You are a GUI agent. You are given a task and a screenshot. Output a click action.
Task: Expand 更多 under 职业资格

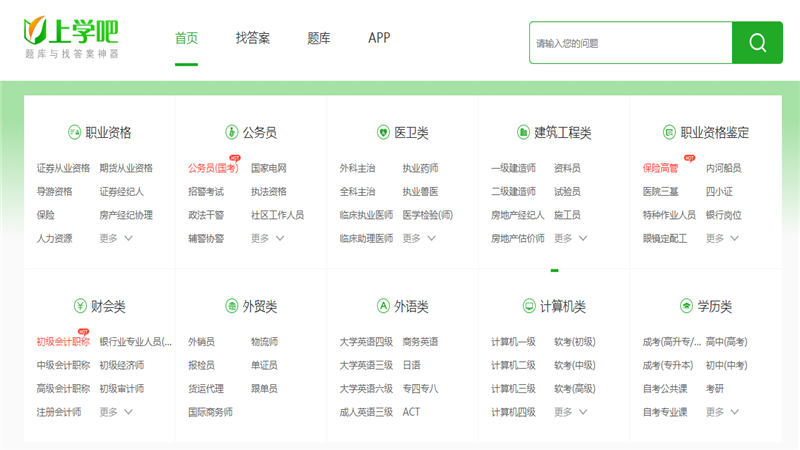(x=116, y=238)
